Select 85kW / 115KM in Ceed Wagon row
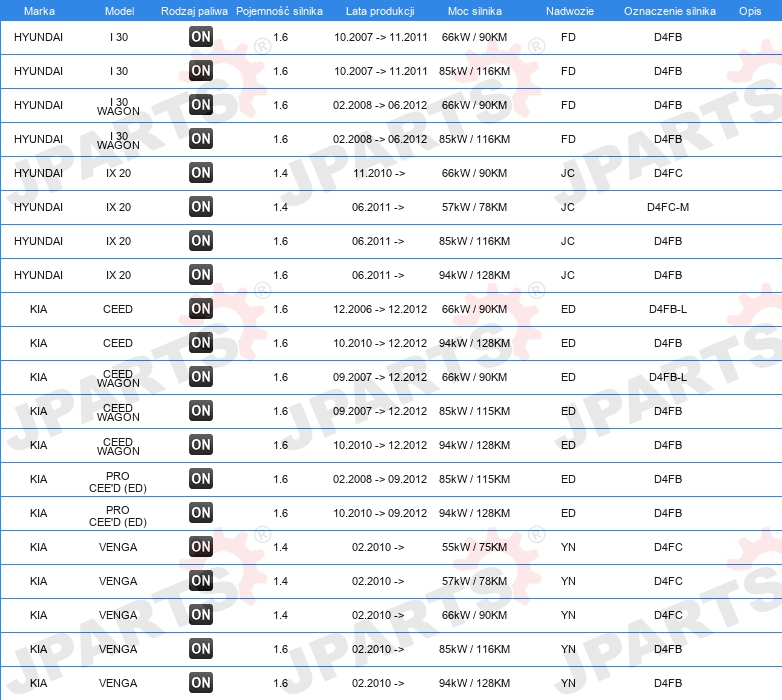 point(474,411)
